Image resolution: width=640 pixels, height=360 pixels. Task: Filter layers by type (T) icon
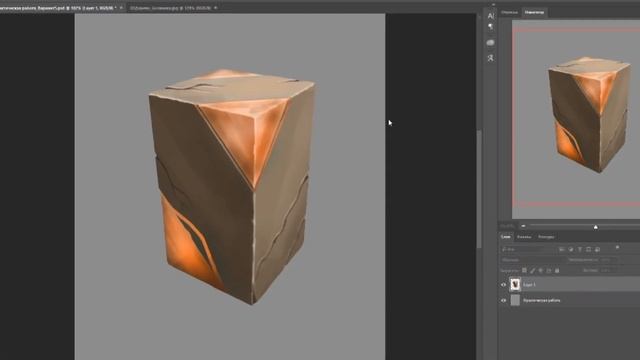[580, 249]
